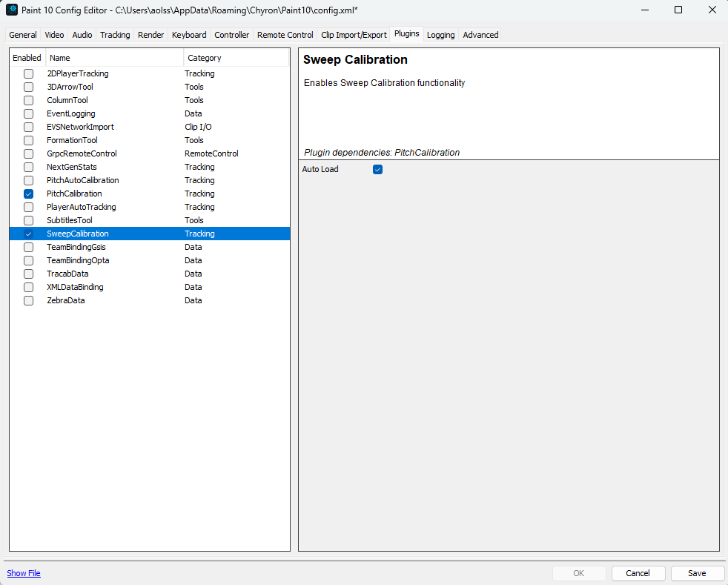The width and height of the screenshot is (728, 585).
Task: Select the TeamBindingGsis plugin name
Action: (76, 247)
